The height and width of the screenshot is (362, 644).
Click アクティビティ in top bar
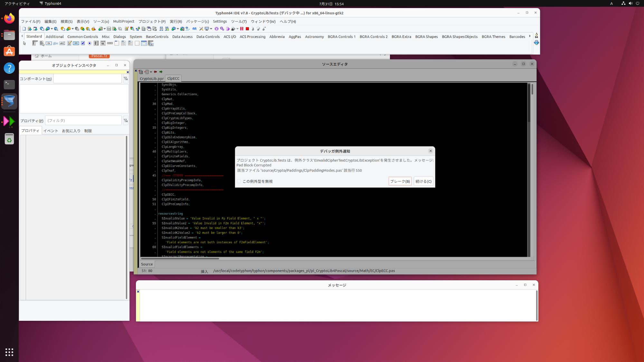pos(17,4)
